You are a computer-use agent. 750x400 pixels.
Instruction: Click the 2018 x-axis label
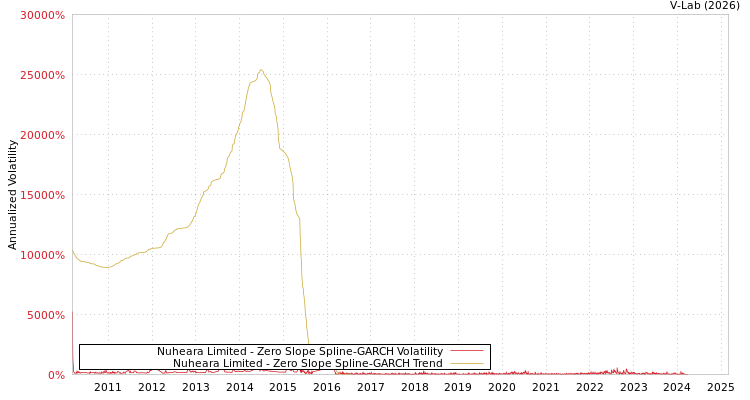click(415, 387)
